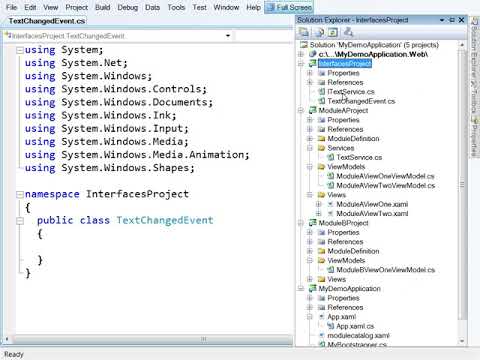Open the Properties vertical side tab

pyautogui.click(x=474, y=137)
